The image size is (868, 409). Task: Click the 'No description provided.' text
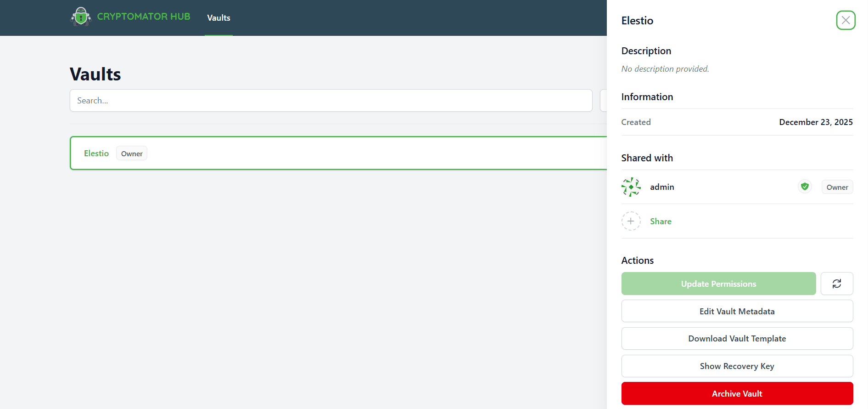[x=665, y=69]
